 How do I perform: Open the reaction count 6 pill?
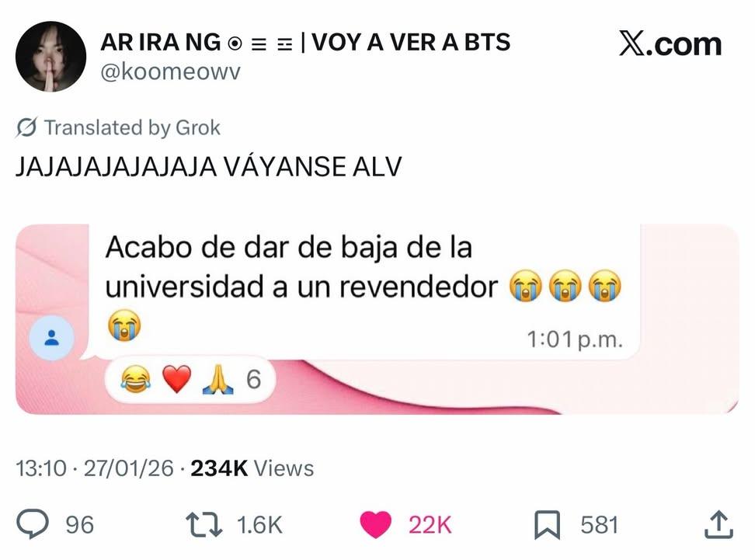click(x=190, y=380)
